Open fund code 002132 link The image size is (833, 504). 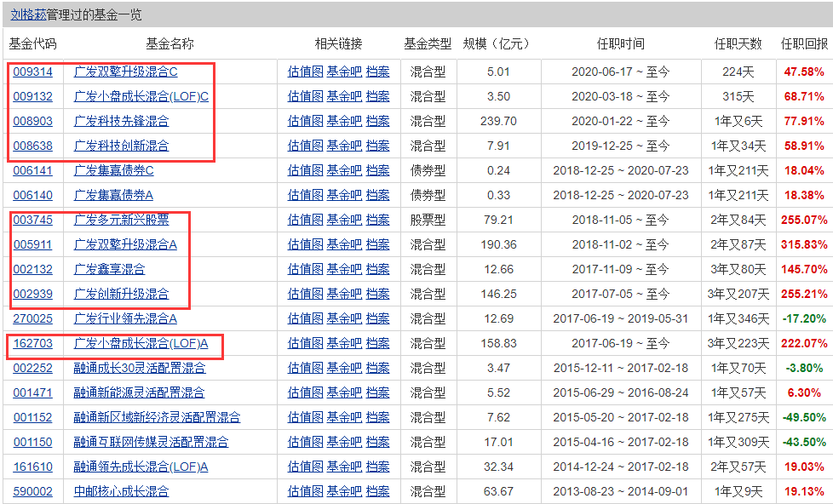coord(33,269)
